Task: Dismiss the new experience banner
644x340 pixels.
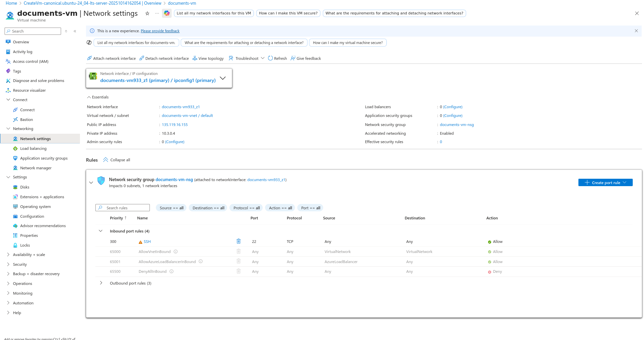Action: point(636,31)
